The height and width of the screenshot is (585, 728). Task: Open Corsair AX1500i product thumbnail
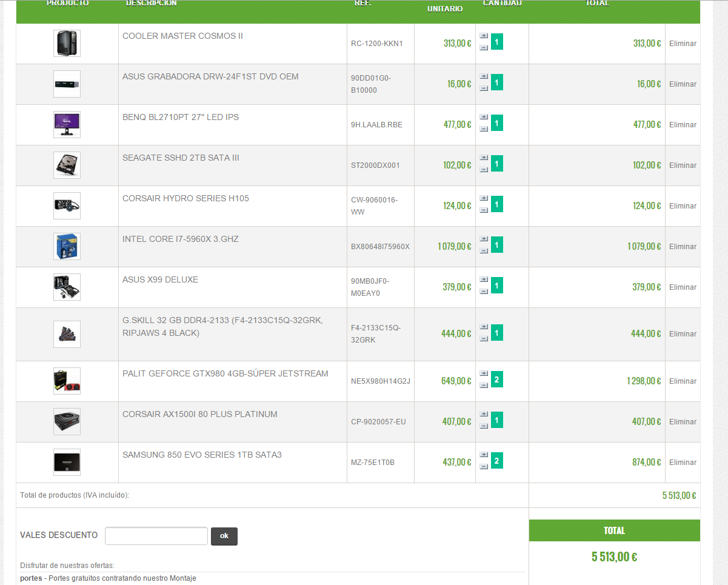67,422
